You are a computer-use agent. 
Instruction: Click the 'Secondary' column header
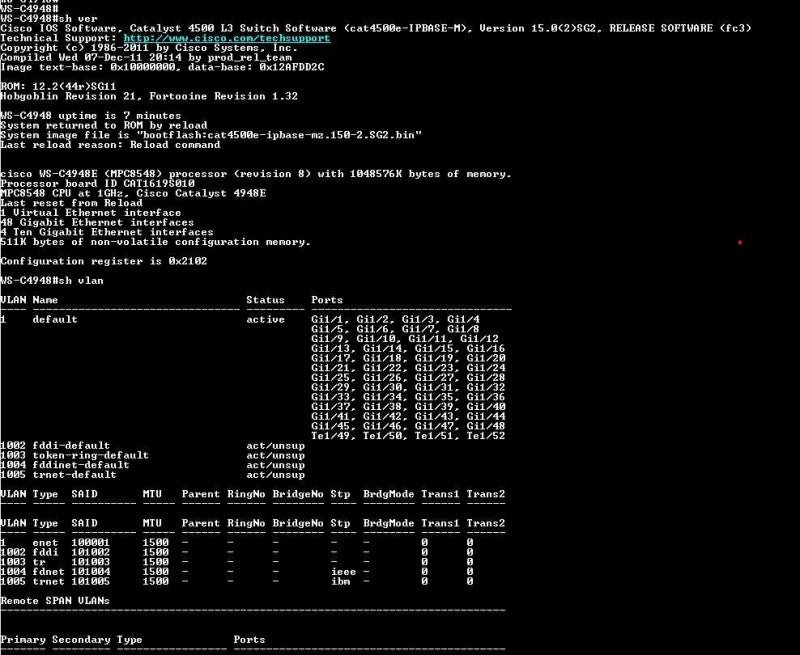tap(81, 640)
